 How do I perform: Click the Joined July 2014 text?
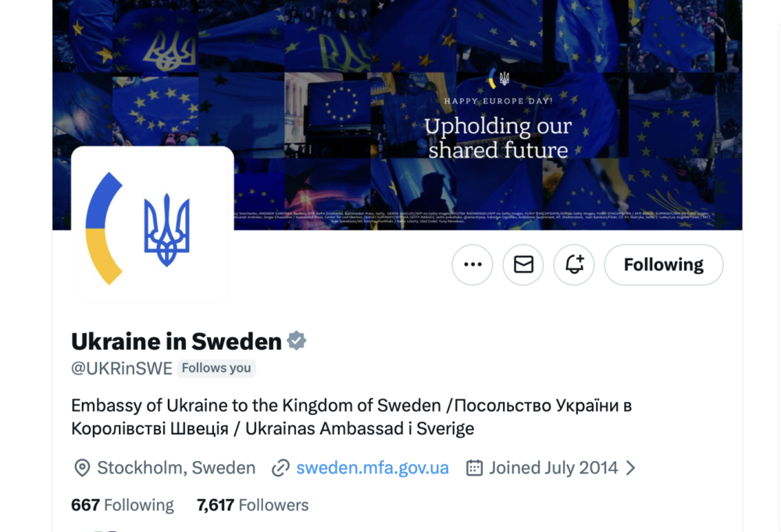click(x=553, y=468)
